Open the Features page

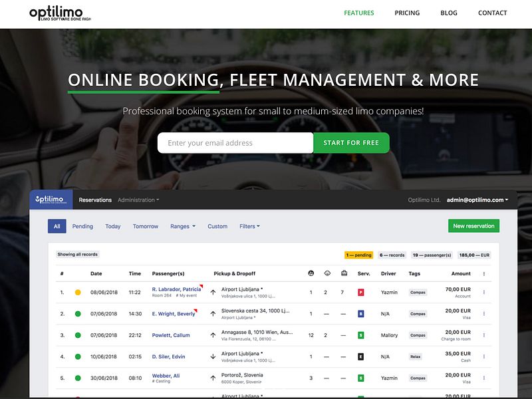click(358, 13)
